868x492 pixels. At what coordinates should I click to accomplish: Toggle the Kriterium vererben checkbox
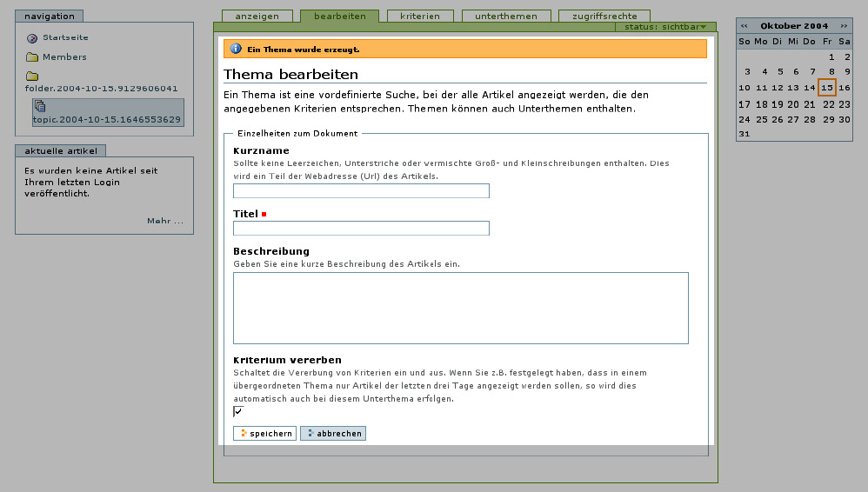click(238, 411)
